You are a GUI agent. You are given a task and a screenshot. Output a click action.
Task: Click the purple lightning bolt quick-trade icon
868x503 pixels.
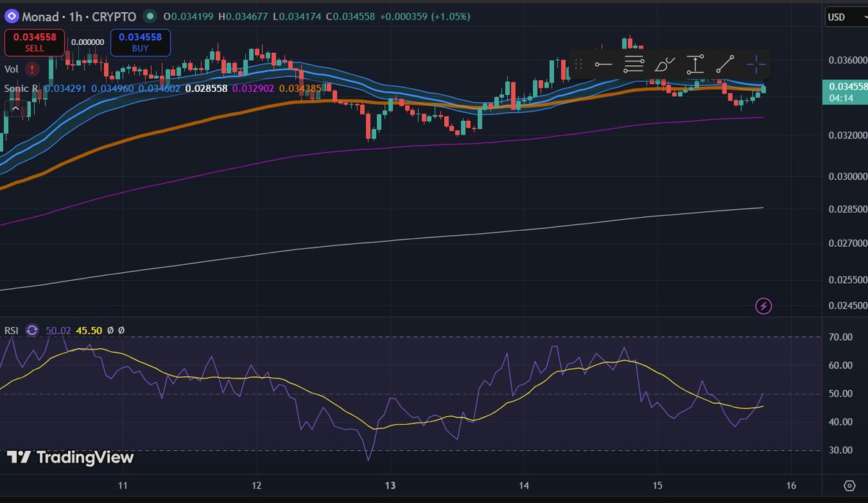(765, 305)
